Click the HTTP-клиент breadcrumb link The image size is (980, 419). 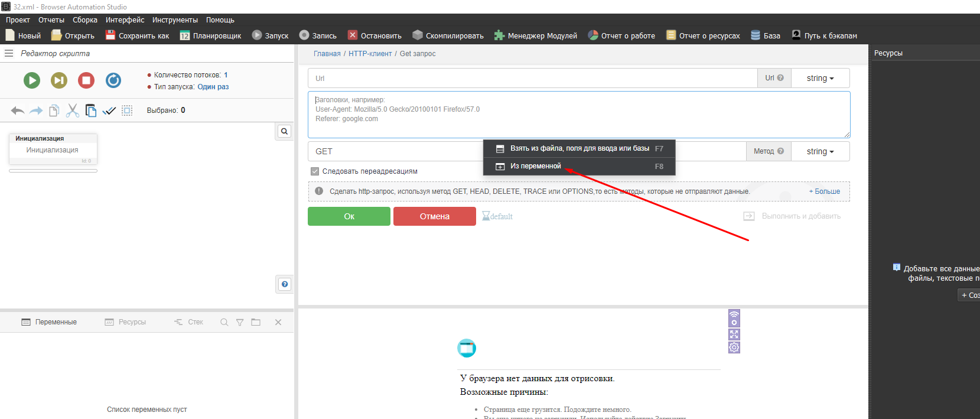[370, 54]
